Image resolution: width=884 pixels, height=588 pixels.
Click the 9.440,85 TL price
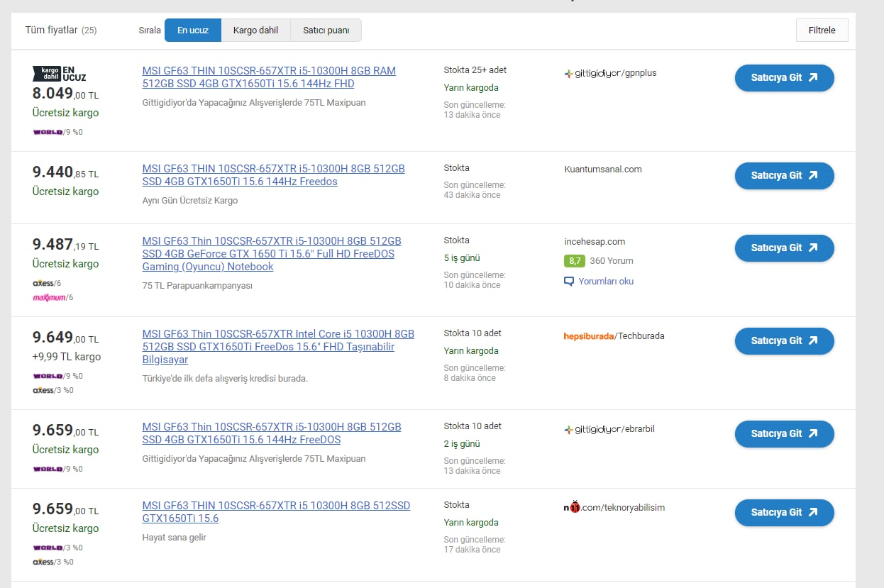click(x=65, y=172)
